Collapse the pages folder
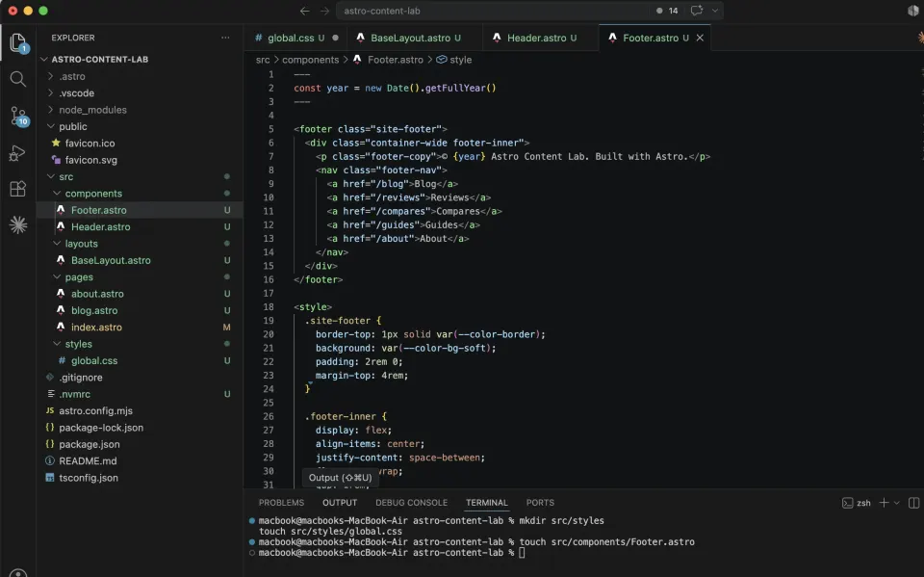 click(57, 276)
